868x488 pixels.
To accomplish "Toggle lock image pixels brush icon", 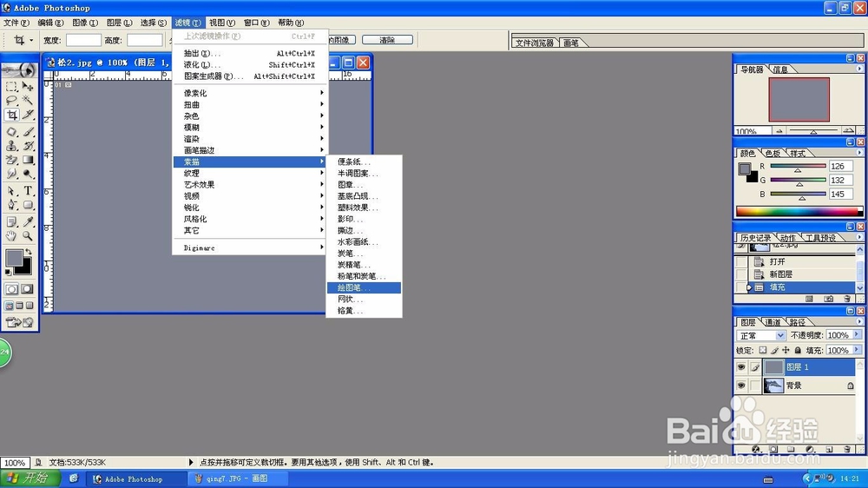I will point(774,350).
